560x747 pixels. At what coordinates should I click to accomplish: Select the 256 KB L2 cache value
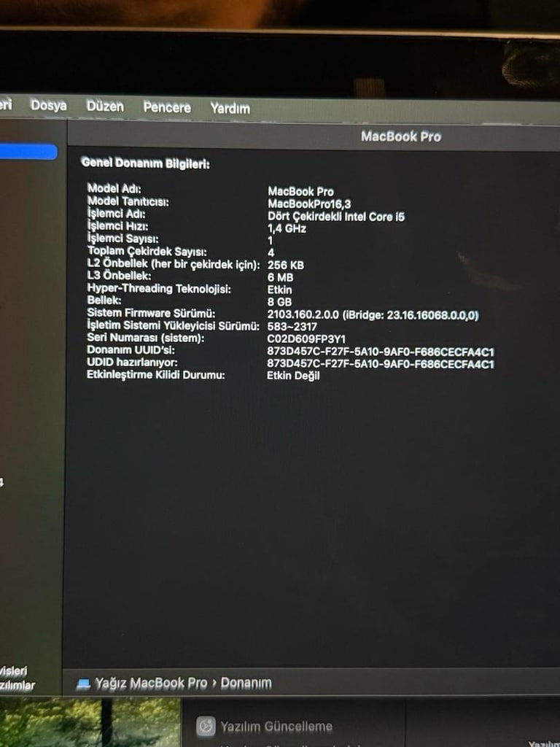tap(285, 266)
